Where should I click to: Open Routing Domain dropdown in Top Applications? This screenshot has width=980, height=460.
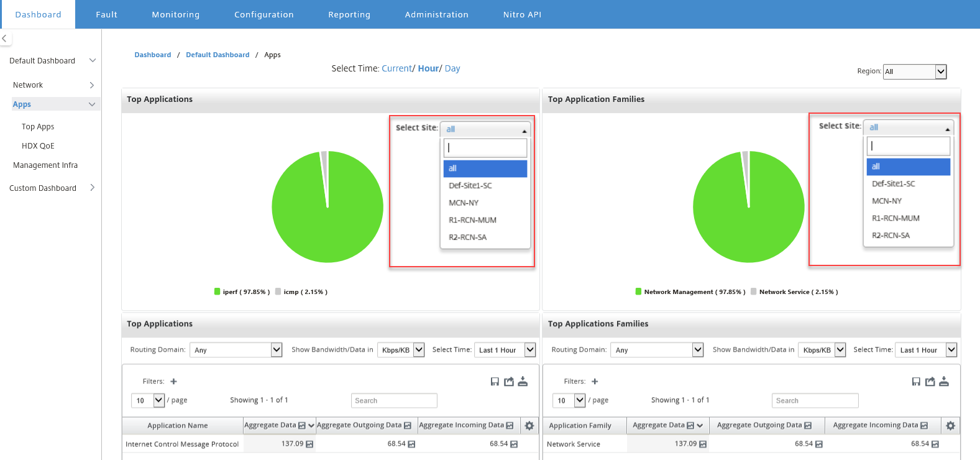click(236, 350)
